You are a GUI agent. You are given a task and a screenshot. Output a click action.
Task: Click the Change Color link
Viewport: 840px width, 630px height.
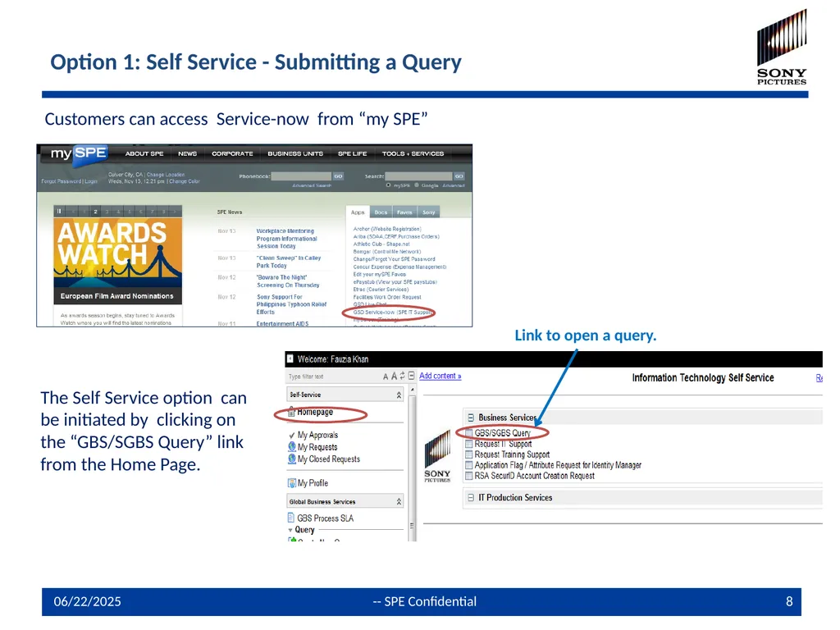pyautogui.click(x=185, y=181)
